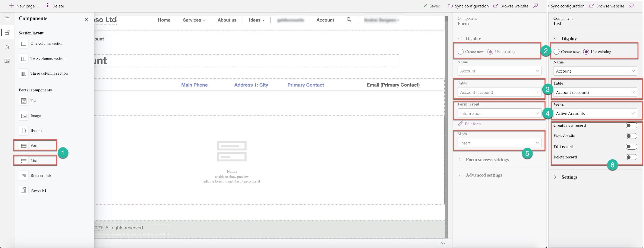
Task: Select Use existing radio in Form panel
Action: pos(490,52)
